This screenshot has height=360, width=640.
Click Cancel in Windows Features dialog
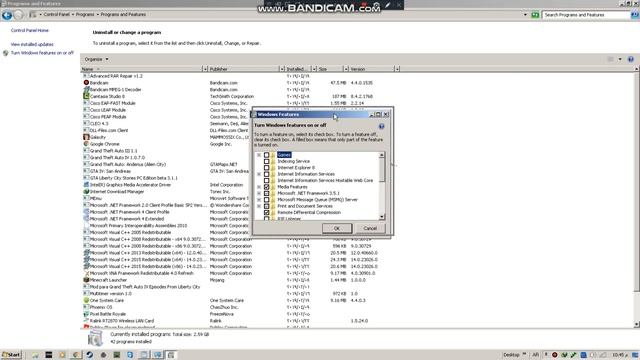point(370,228)
